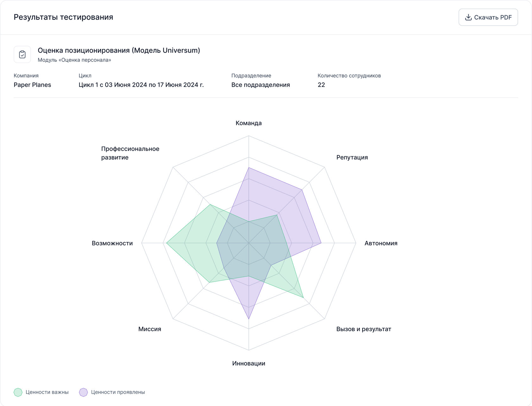
Task: Click the Paper Planes company value
Action: point(32,85)
